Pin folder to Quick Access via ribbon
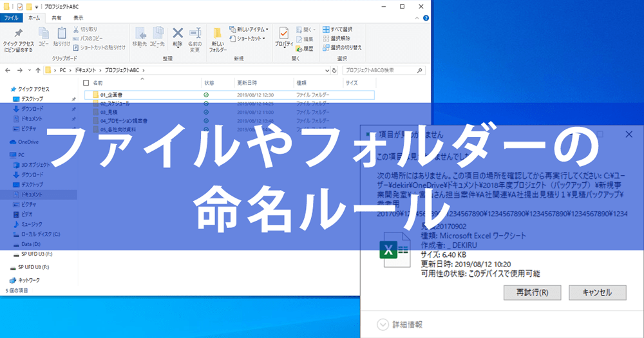 coord(19,41)
